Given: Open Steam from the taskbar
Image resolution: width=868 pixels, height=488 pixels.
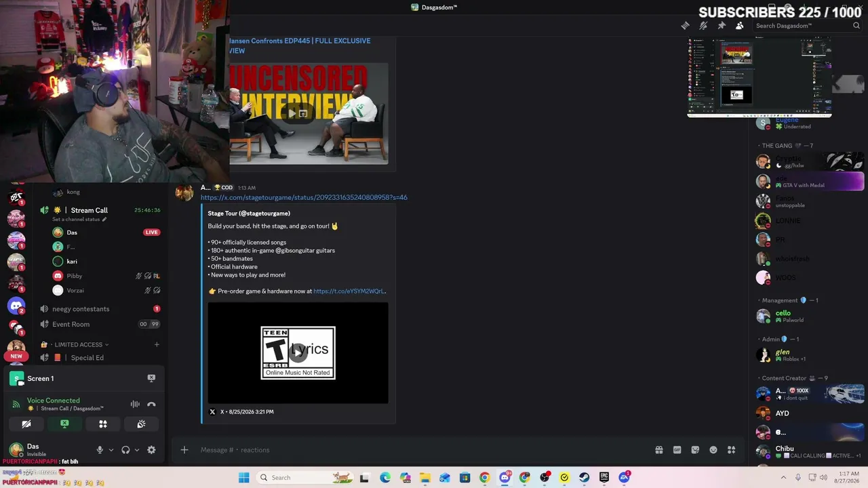Looking at the screenshot, I should tap(584, 478).
